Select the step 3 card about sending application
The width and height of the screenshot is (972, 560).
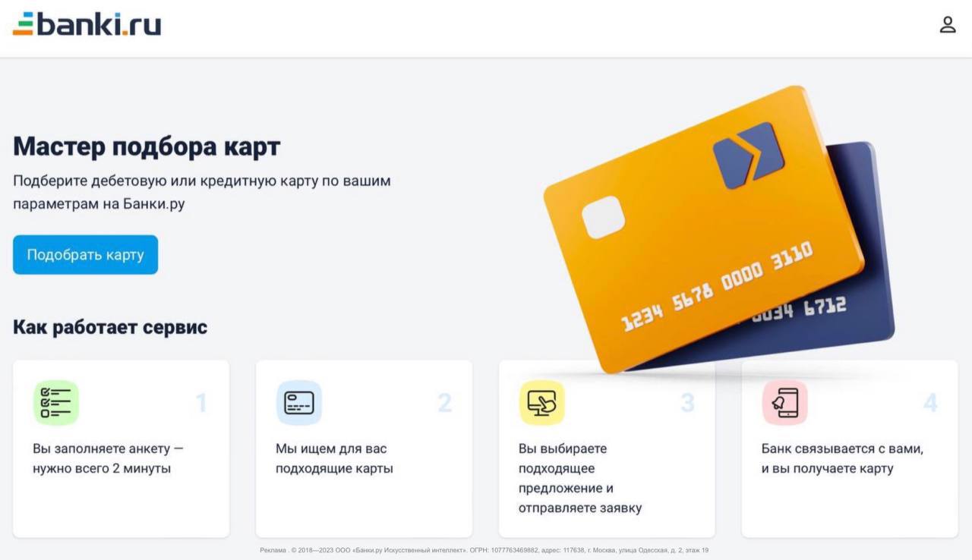pyautogui.click(x=607, y=448)
